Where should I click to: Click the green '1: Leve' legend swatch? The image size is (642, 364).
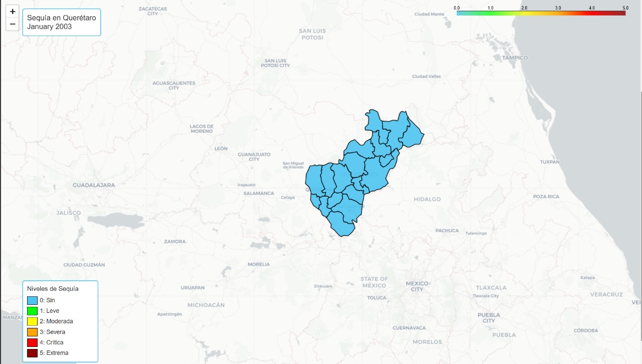pos(32,311)
